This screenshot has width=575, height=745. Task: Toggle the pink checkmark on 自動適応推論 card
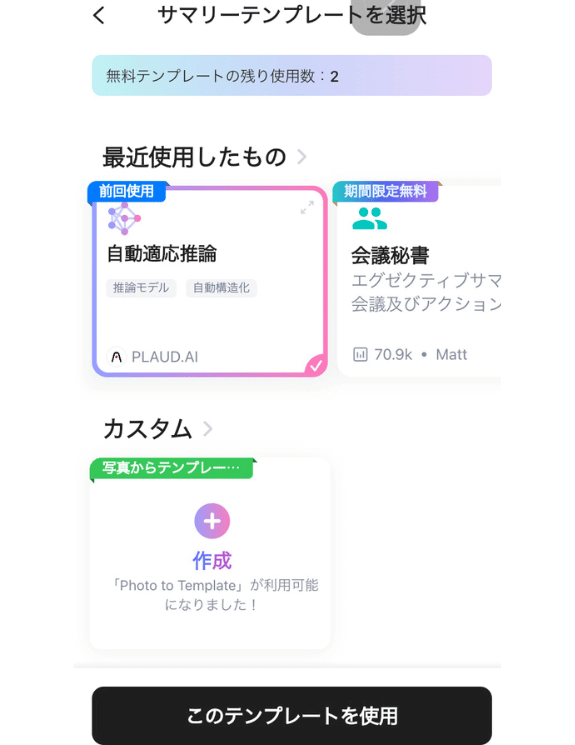[316, 366]
